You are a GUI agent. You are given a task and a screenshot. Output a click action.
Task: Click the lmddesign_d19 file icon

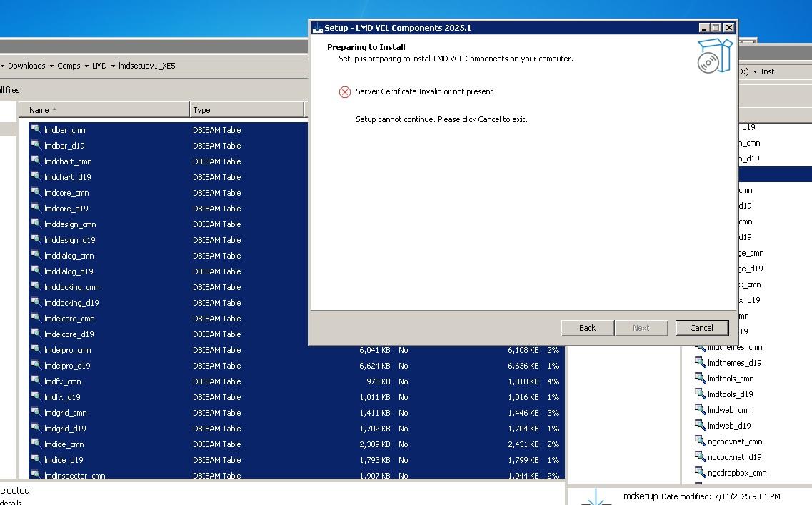(x=36, y=239)
